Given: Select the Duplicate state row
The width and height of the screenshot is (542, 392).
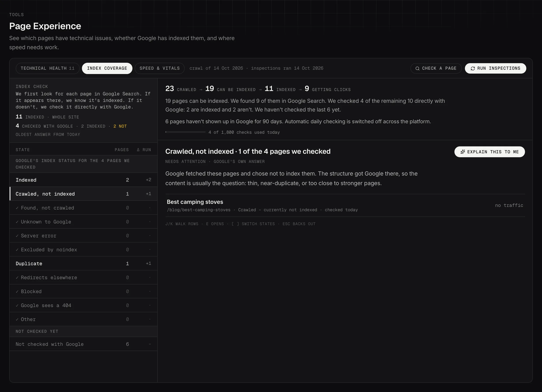Looking at the screenshot, I should pyautogui.click(x=84, y=263).
